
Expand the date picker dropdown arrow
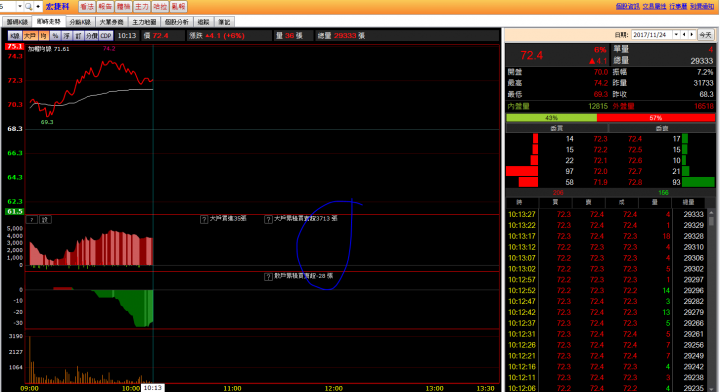(676, 35)
